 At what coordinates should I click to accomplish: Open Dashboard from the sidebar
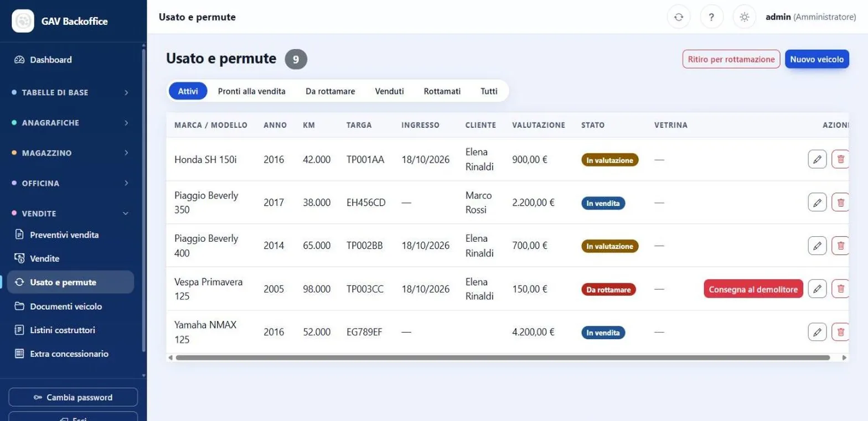[x=71, y=60]
